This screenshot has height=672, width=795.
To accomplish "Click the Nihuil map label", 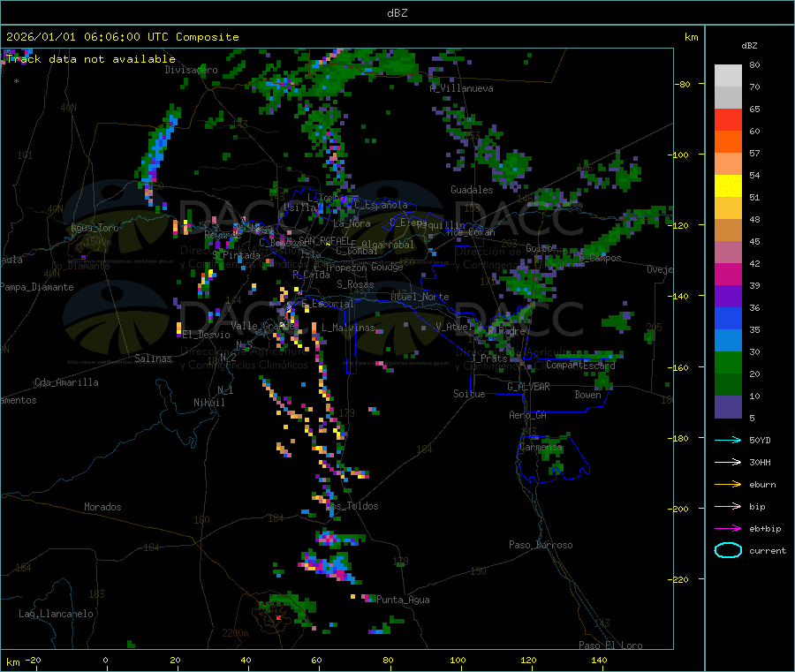I will [x=208, y=403].
